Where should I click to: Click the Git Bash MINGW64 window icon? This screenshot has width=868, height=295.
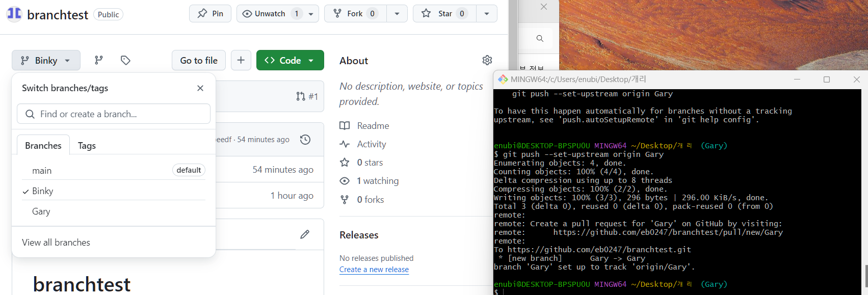(503, 79)
